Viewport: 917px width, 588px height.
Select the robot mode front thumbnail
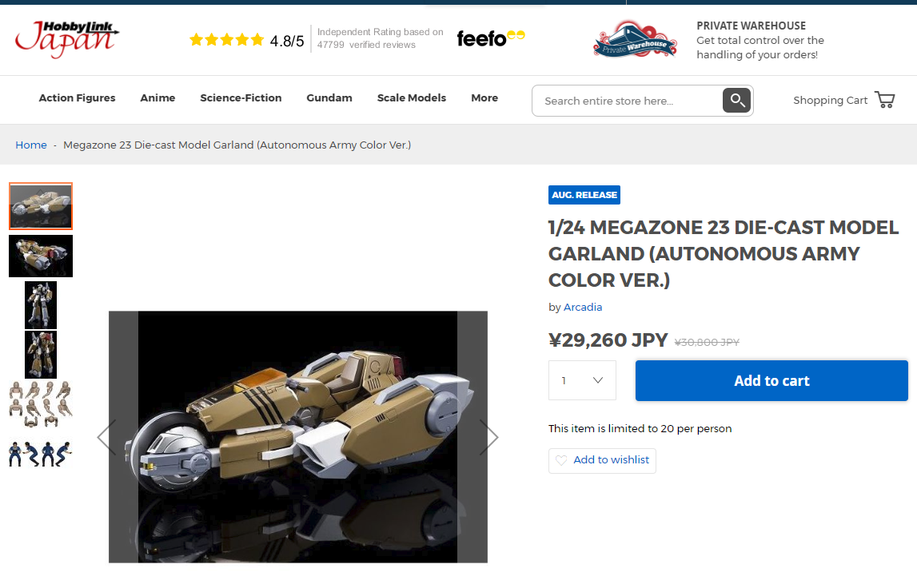(41, 305)
